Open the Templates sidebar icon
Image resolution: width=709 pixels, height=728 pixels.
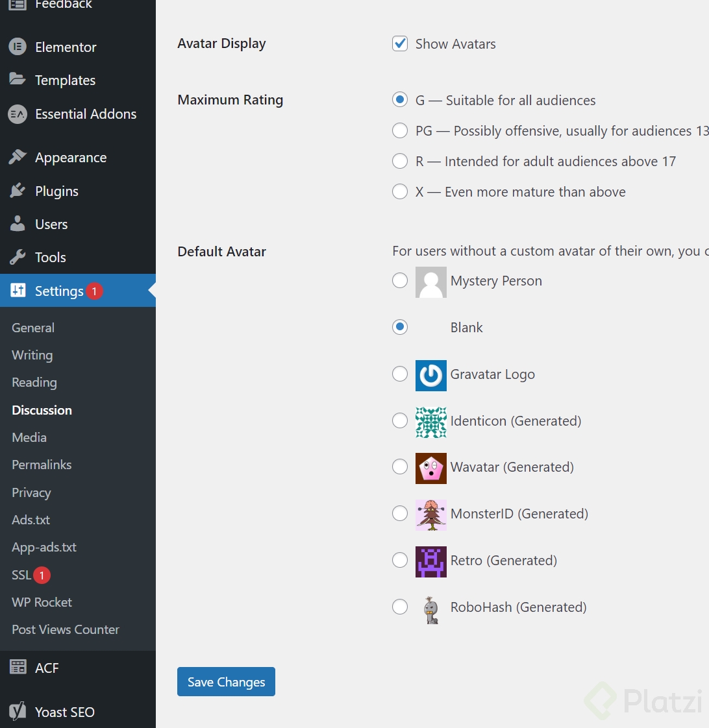point(18,80)
